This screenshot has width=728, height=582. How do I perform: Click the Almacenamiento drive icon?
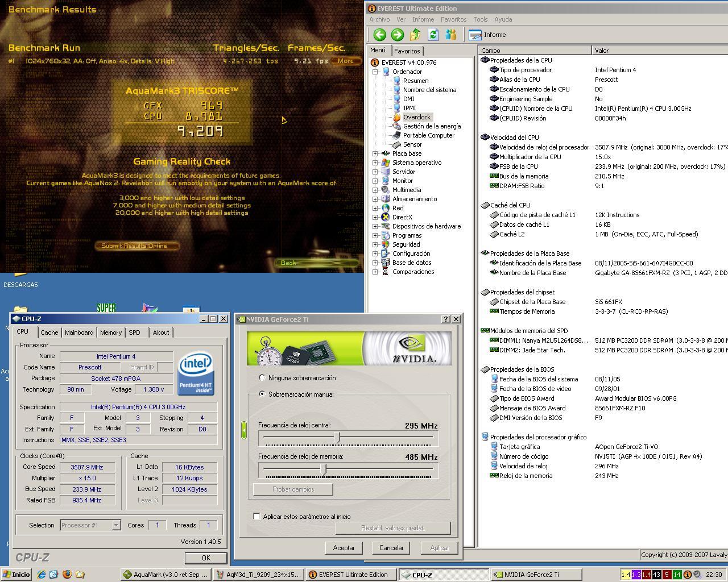coord(386,199)
